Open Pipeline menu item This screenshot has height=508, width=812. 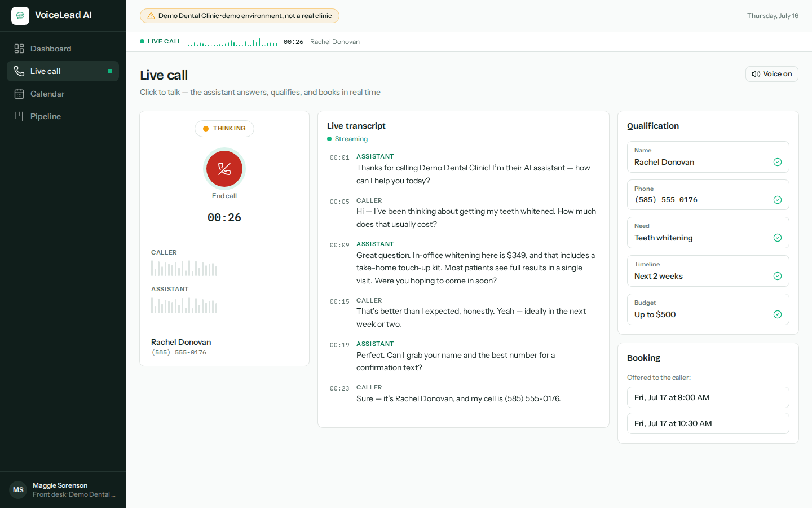click(63, 116)
